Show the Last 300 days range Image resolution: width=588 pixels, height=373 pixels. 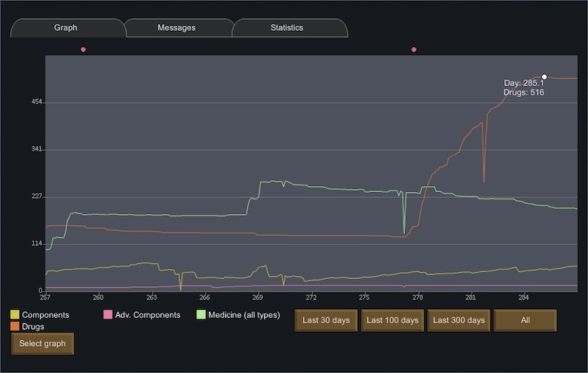pyautogui.click(x=459, y=320)
